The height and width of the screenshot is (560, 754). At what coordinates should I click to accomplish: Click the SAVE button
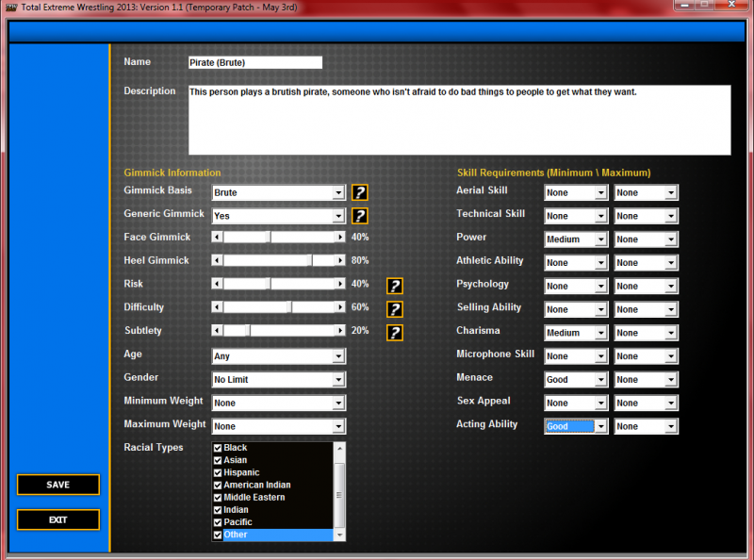(58, 485)
